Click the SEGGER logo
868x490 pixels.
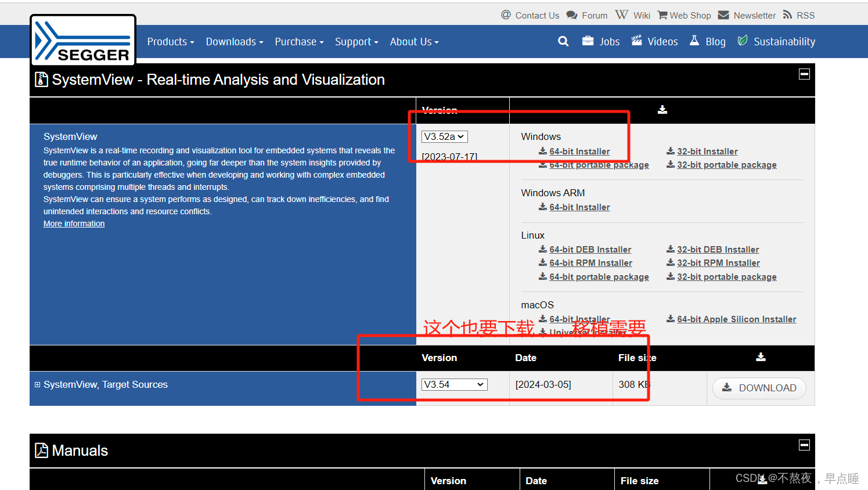click(83, 41)
